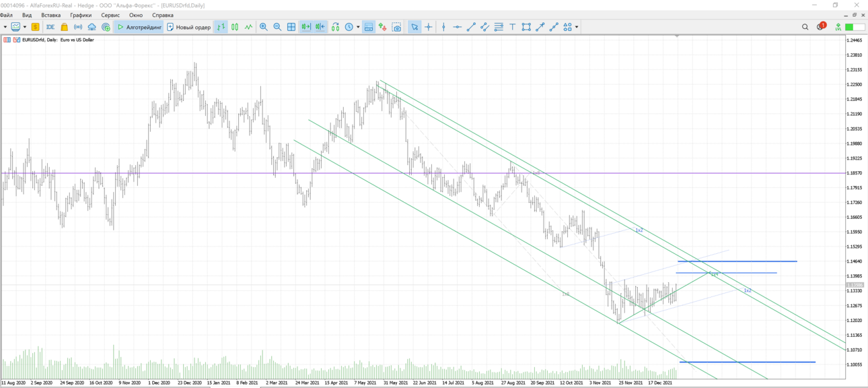
Task: Toggle one-click trading panel icon in the chart header
Action: tap(7, 40)
